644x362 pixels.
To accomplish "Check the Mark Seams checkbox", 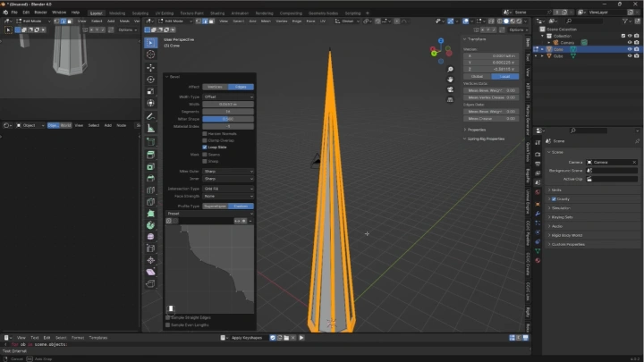I will (x=205, y=155).
